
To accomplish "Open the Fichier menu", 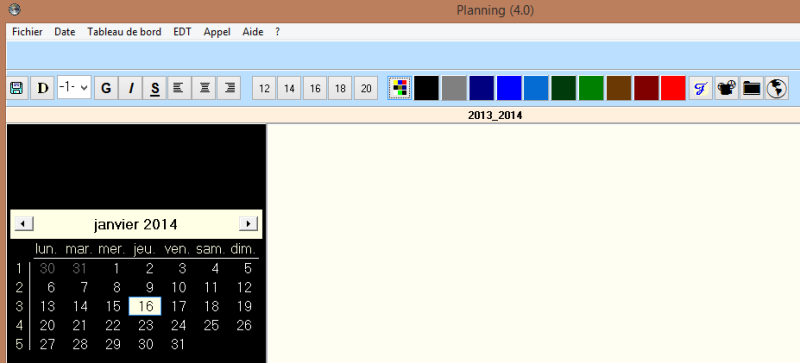I will 28,32.
